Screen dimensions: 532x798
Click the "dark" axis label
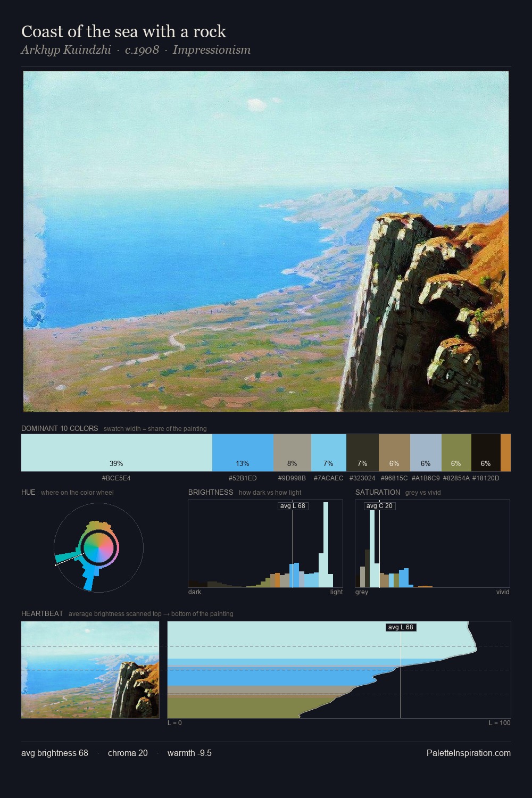tap(195, 592)
